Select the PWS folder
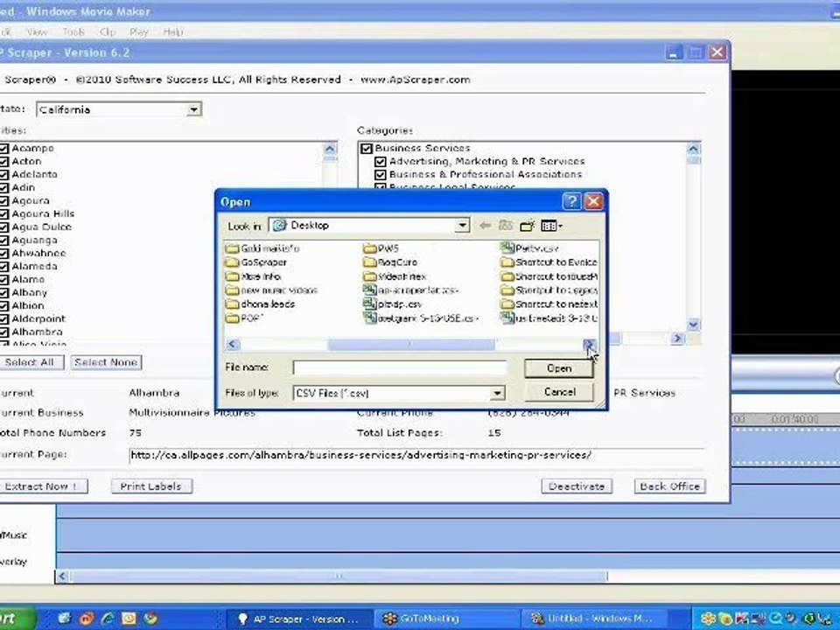 coord(381,248)
